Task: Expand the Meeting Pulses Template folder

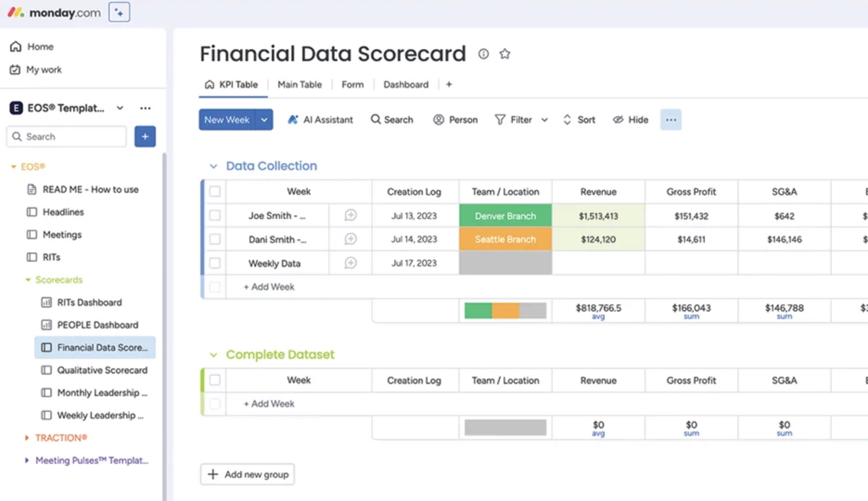Action: pos(27,460)
